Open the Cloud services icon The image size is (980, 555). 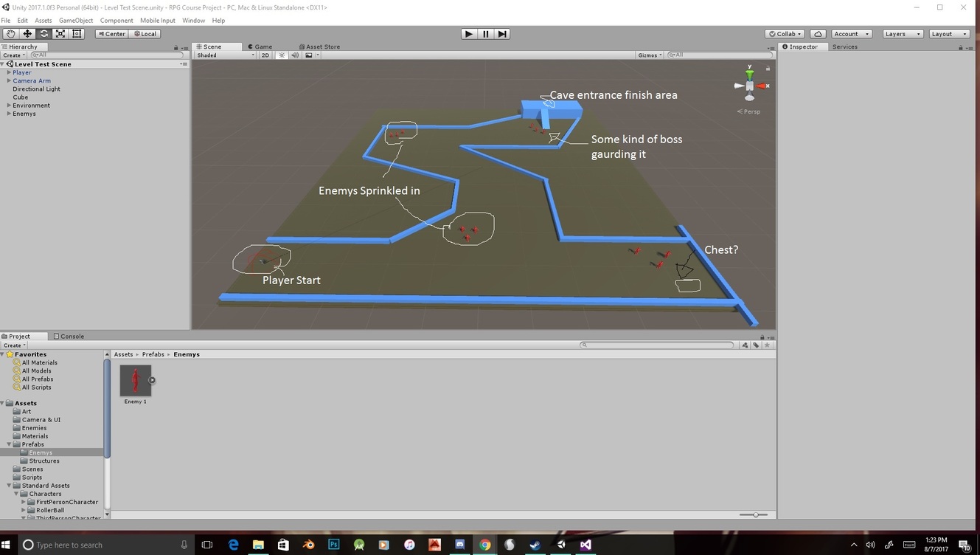pos(818,34)
